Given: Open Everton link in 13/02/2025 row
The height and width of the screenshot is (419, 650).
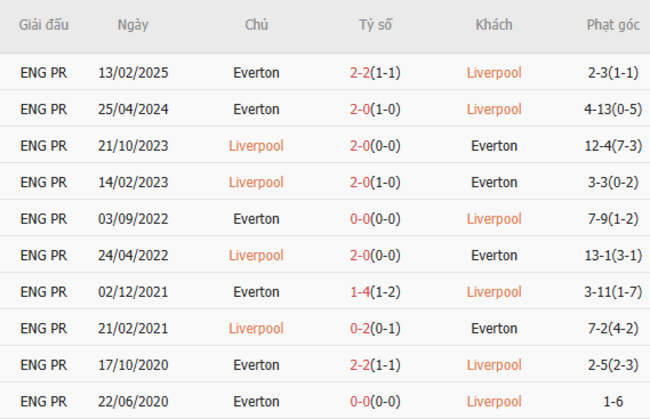Looking at the screenshot, I should pyautogui.click(x=256, y=73).
